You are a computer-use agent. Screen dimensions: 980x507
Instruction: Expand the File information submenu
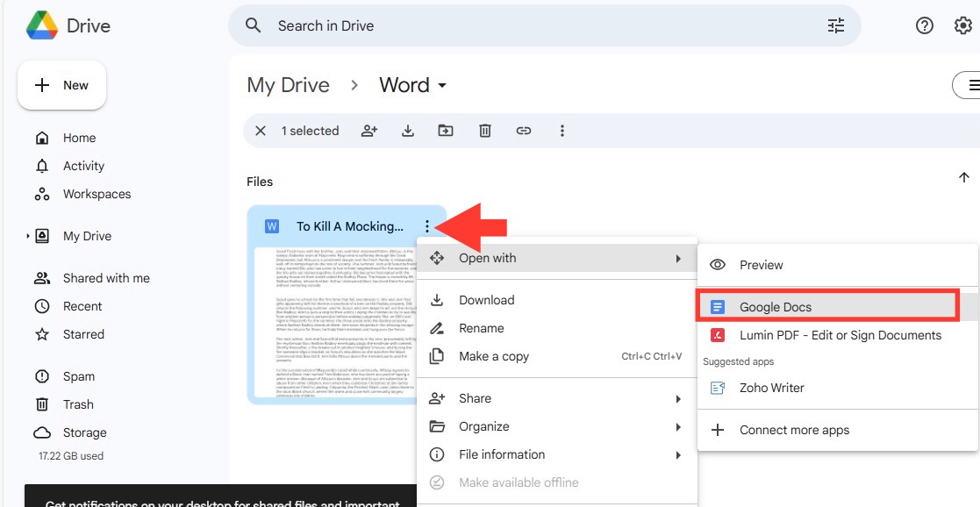click(x=557, y=454)
